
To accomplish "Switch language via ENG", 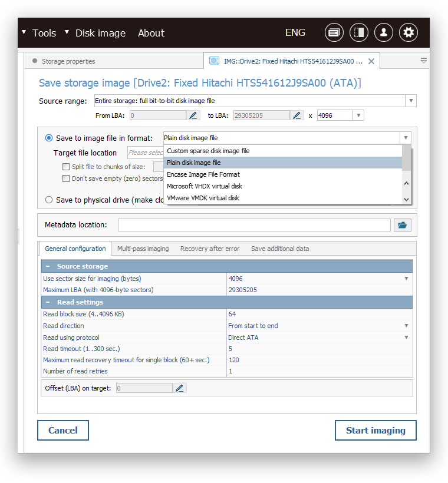I will (295, 32).
